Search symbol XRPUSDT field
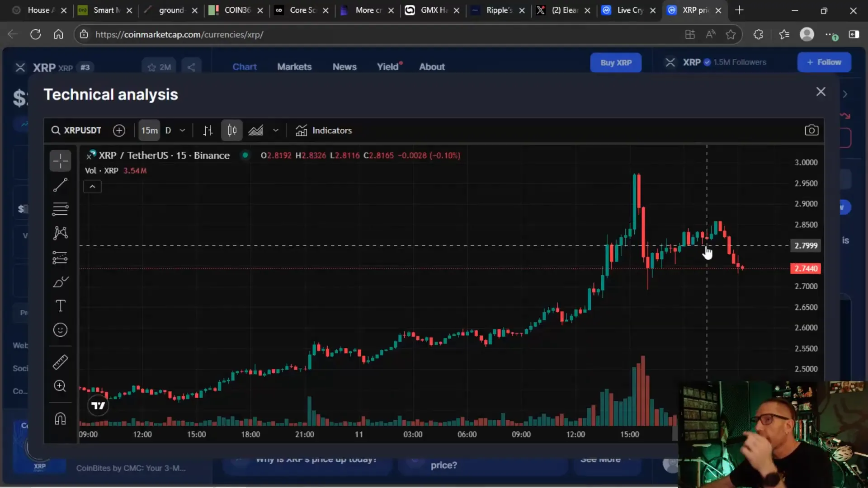 coord(76,131)
